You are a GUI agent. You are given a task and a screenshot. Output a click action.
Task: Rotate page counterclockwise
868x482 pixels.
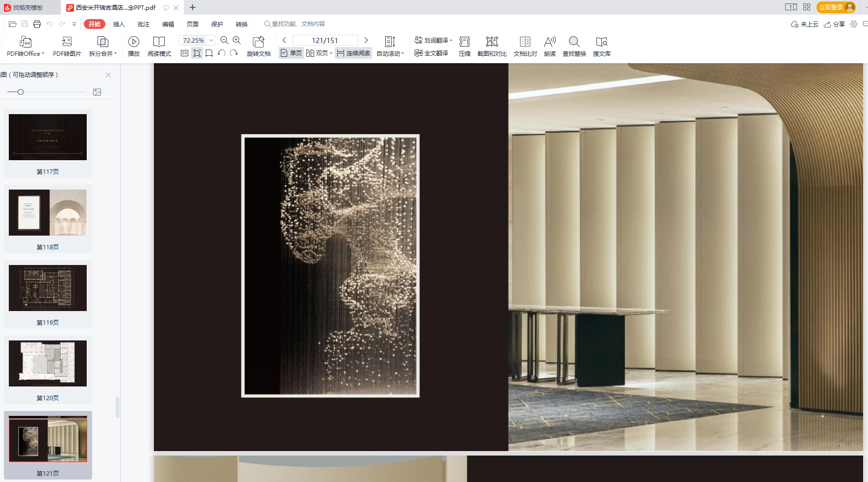[222, 53]
